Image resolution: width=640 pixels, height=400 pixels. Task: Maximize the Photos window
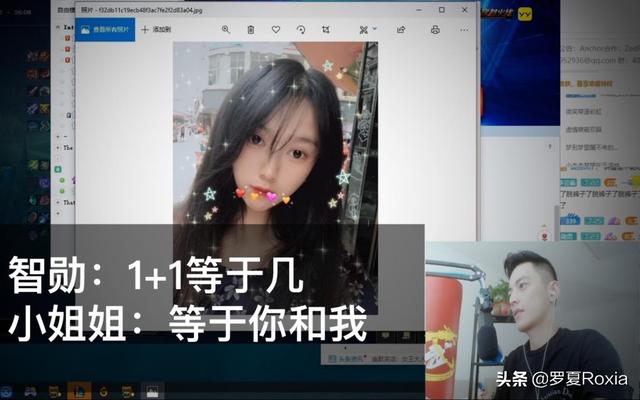coord(441,9)
